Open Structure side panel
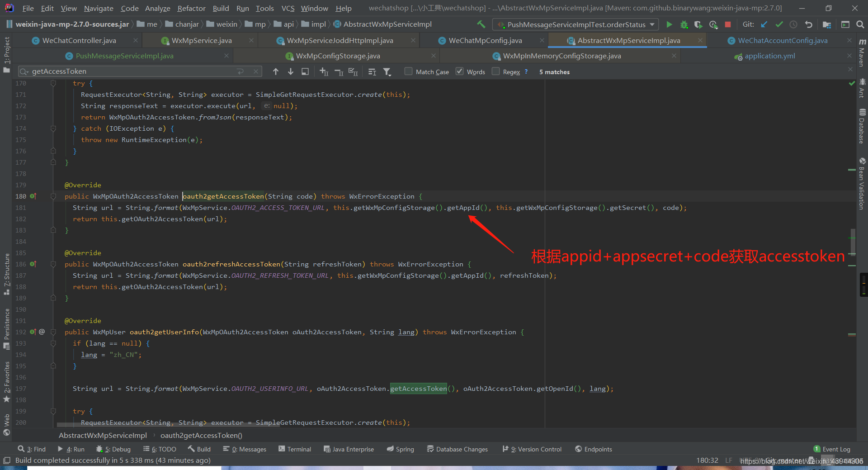The width and height of the screenshot is (868, 470). click(6, 274)
